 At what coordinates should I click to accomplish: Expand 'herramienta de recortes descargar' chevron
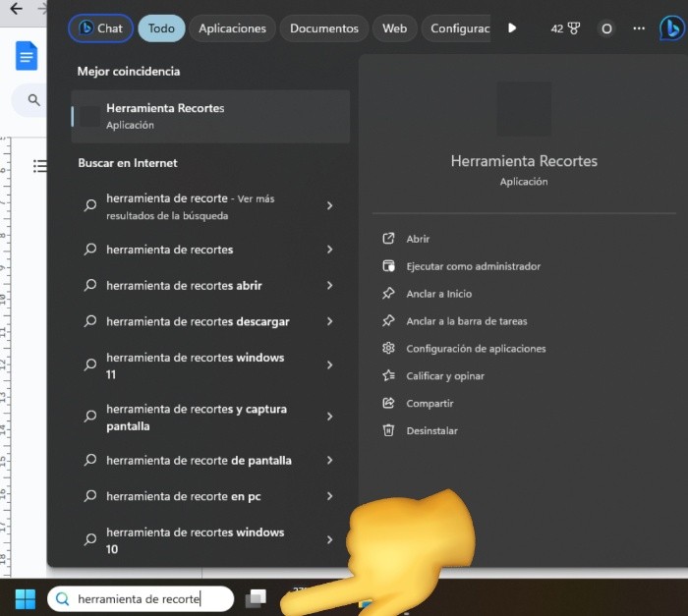pyautogui.click(x=329, y=321)
